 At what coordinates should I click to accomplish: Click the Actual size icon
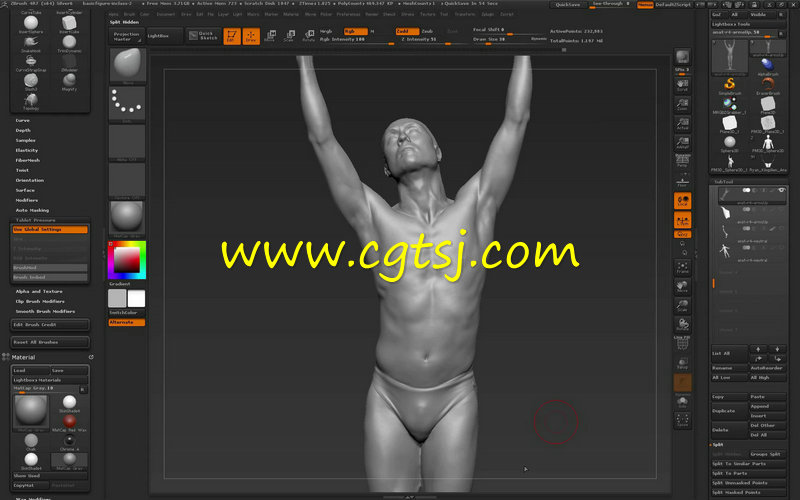[x=682, y=123]
